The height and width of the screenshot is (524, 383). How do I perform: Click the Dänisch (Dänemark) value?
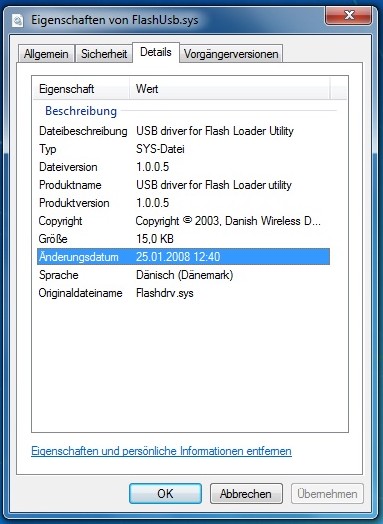pyautogui.click(x=184, y=275)
